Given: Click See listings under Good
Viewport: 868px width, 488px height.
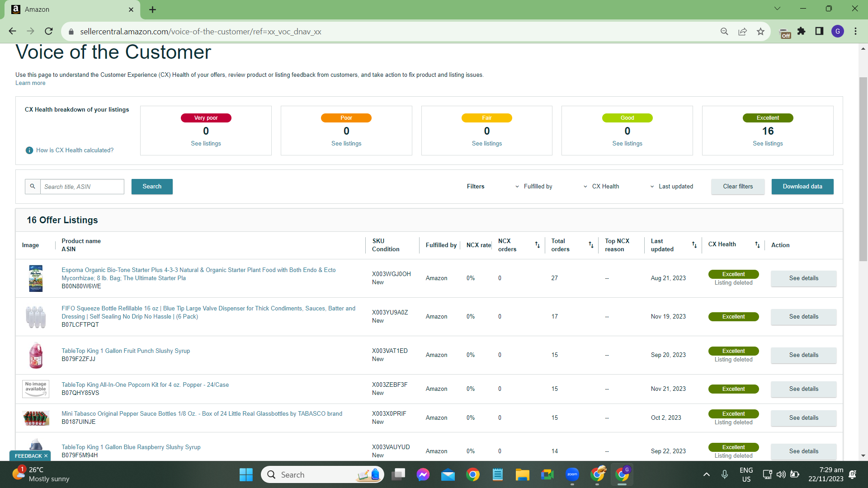Looking at the screenshot, I should coord(627,144).
